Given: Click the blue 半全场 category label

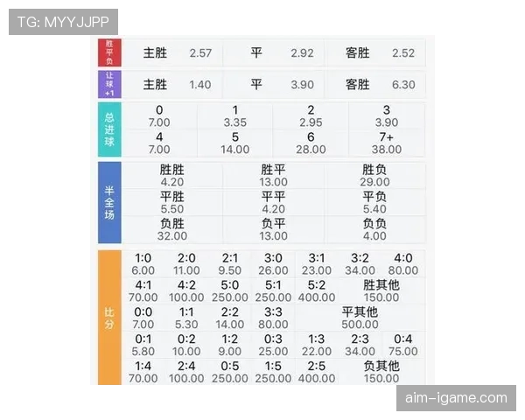Looking at the screenshot, I should click(x=109, y=202).
